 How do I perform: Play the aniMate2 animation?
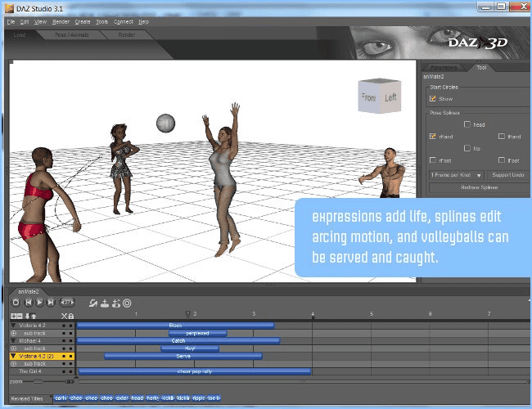pos(39,303)
